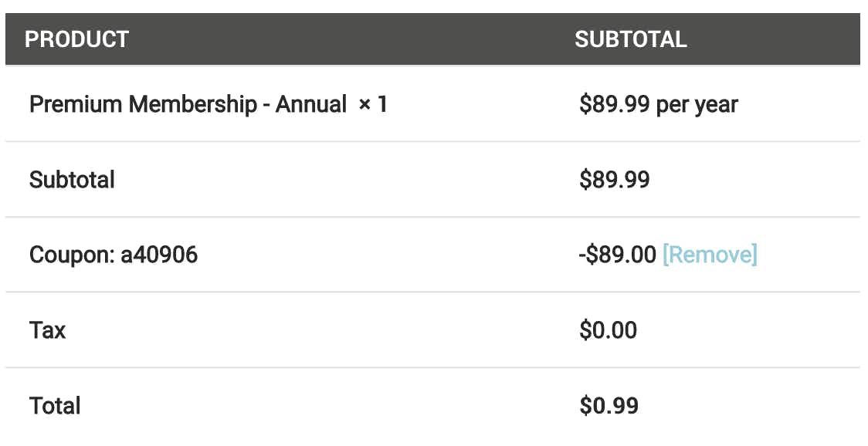This screenshot has width=868, height=446.
Task: Click the Coupon: a40906 label
Action: pyautogui.click(x=114, y=255)
